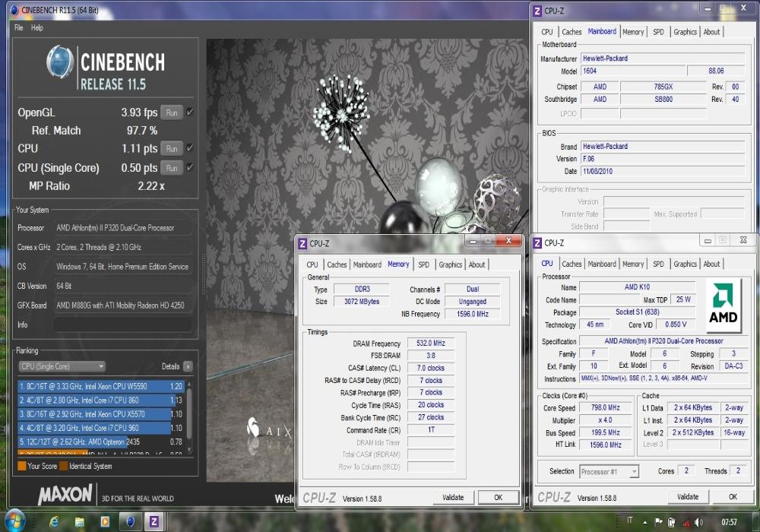Screen dimensions: 760x532
Task: Open the Cinebench Help menu
Action: pyautogui.click(x=36, y=27)
